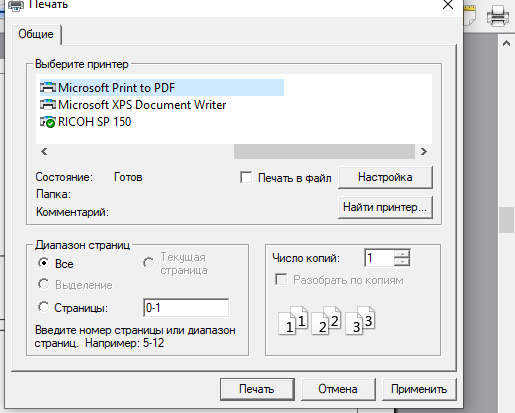Decrease the number of copies with down arrow
The width and height of the screenshot is (515, 413).
402,262
